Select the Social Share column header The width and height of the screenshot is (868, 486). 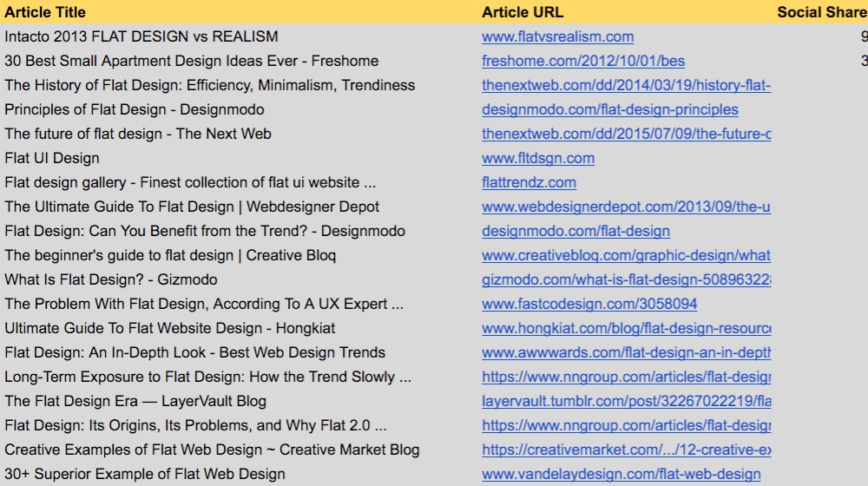[822, 12]
